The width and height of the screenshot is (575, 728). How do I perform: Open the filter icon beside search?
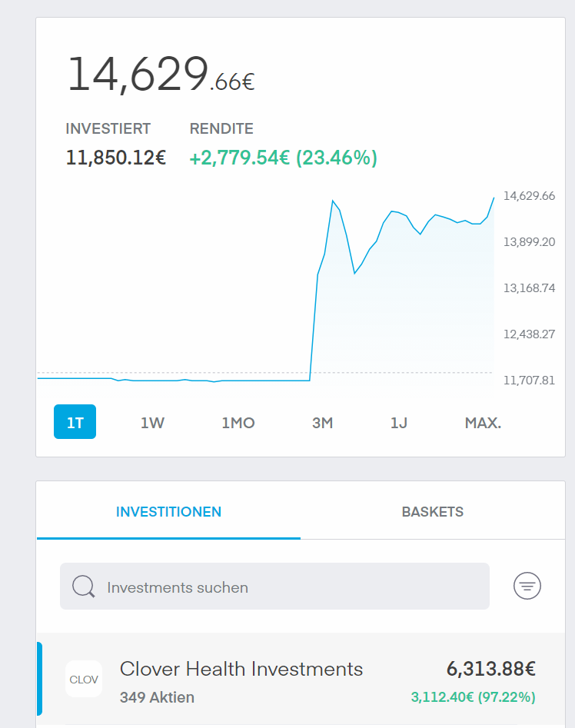point(527,586)
